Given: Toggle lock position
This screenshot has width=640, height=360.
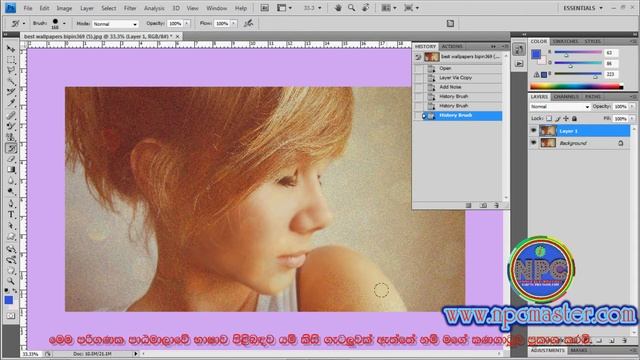Looking at the screenshot, I should coord(566,118).
